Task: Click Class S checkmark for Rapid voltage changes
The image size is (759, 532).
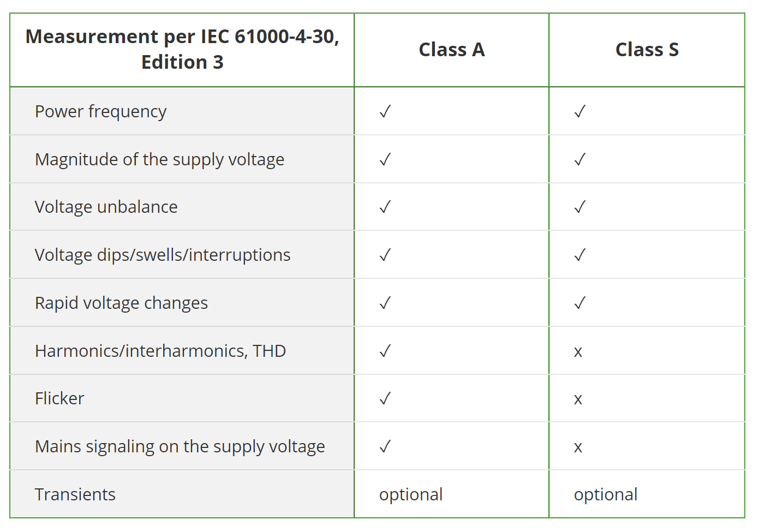Action: click(579, 303)
